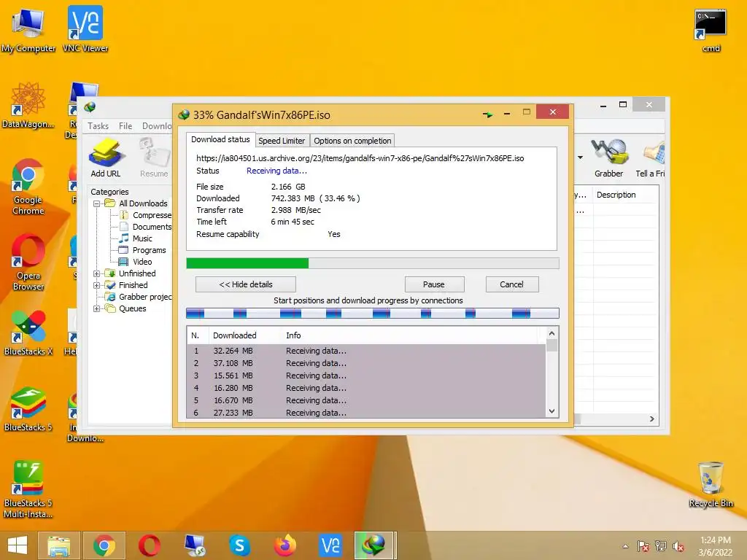Screen dimensions: 747x560
Task: Select the Programs category
Action: coord(142,250)
